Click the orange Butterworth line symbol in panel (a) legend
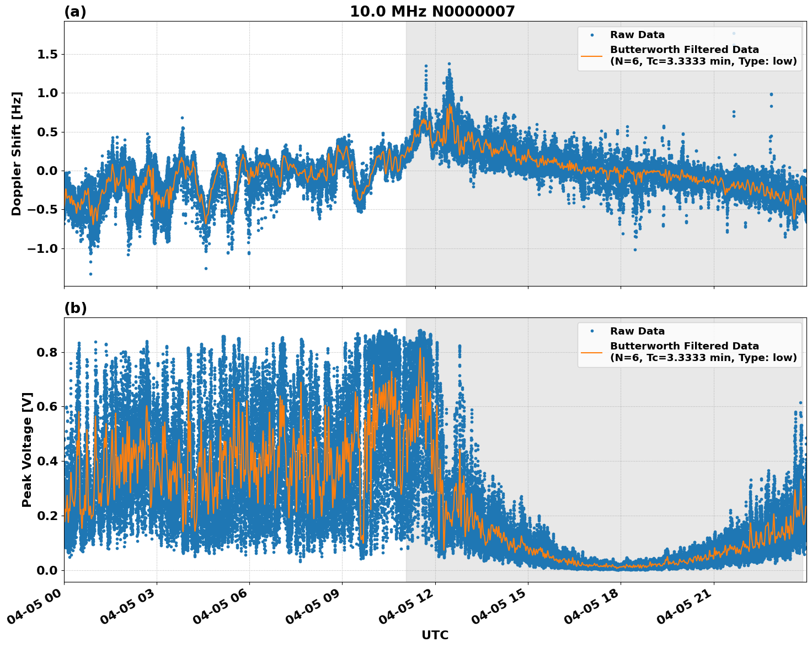 click(592, 56)
